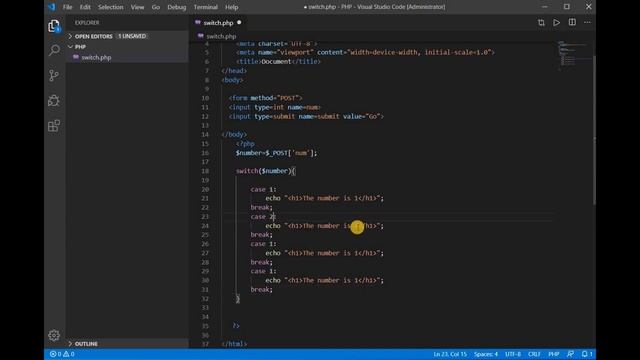Open the Manage gear icon
640x360 pixels.
[54, 336]
